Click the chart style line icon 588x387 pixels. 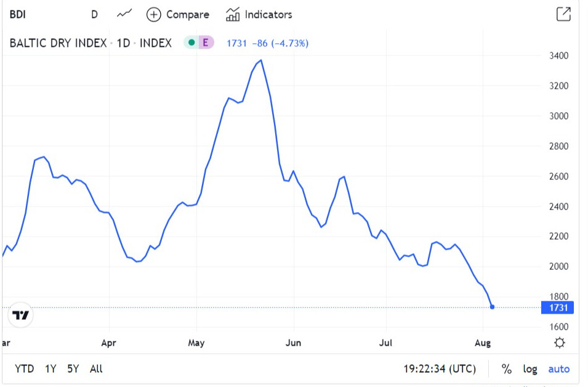125,14
